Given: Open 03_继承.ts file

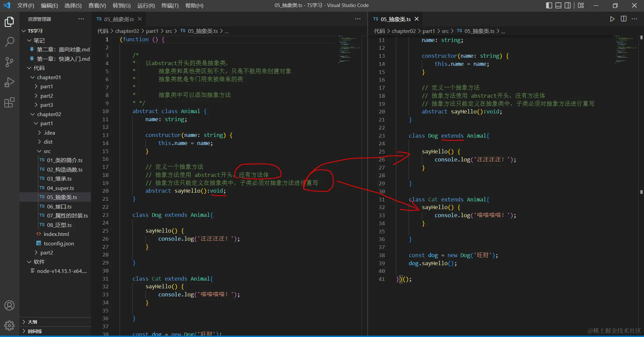Looking at the screenshot, I should point(55,179).
